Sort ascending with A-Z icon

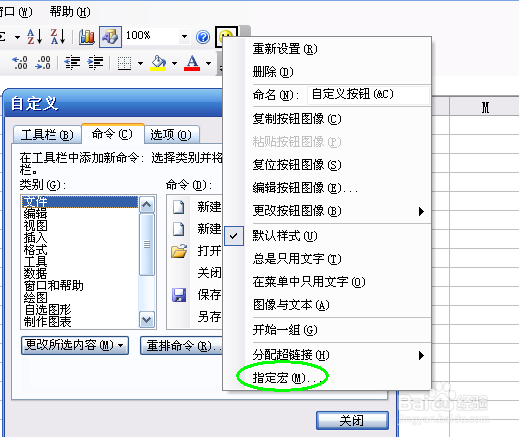[35, 36]
